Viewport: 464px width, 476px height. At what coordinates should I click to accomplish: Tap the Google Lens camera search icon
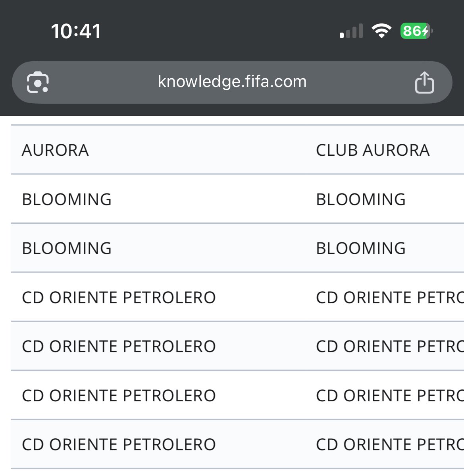tap(38, 82)
